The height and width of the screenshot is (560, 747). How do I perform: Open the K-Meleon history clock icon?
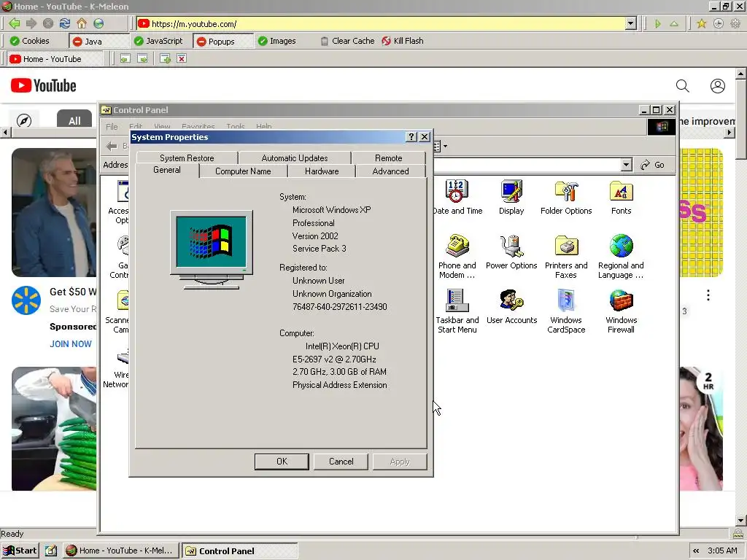719,23
